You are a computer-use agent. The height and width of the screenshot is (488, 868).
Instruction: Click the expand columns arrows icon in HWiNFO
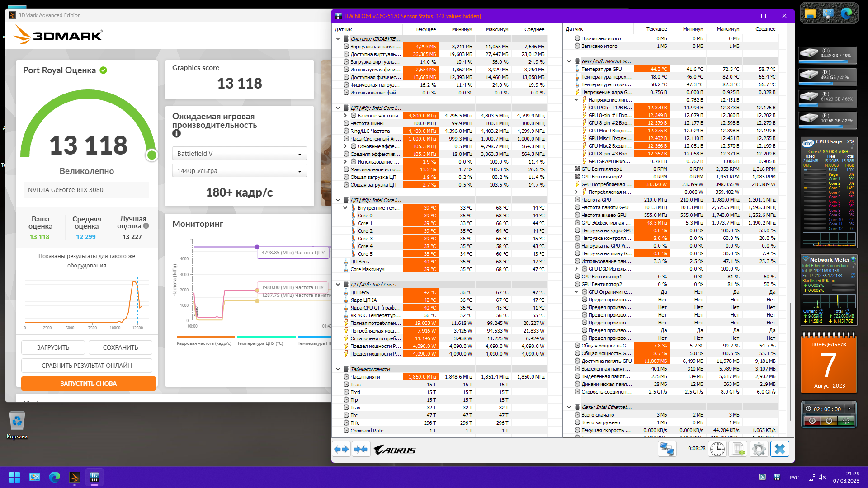click(x=342, y=449)
